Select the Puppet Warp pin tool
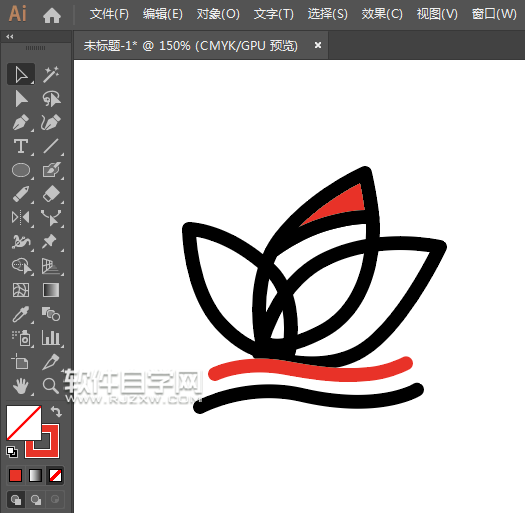The image size is (525, 513). [x=50, y=241]
